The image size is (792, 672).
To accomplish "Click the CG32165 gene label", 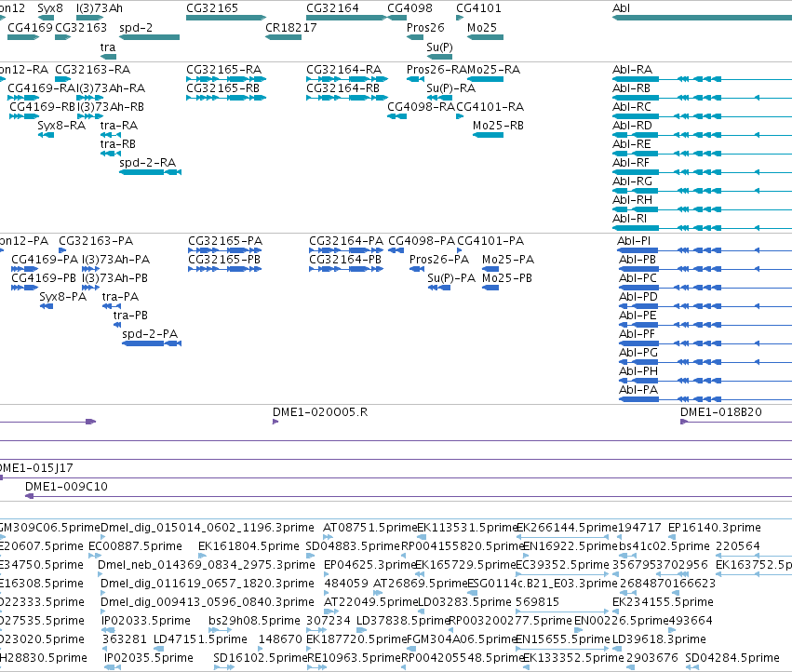I will pyautogui.click(x=211, y=8).
